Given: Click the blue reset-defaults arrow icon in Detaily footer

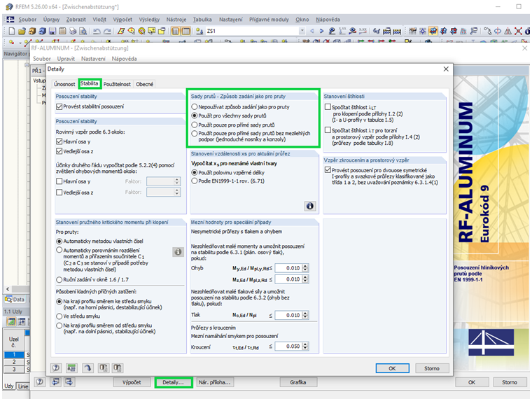Looking at the screenshot, I should [87, 367].
